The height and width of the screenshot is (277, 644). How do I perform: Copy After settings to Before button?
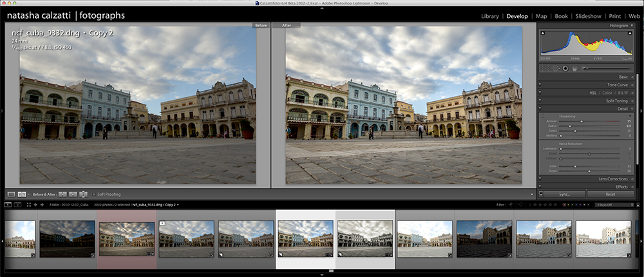pos(73,195)
